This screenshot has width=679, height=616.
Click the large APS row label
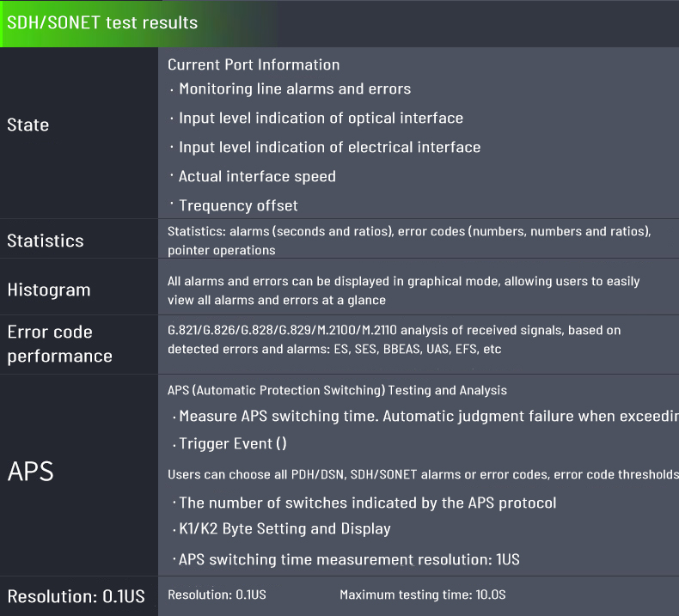[x=31, y=472]
